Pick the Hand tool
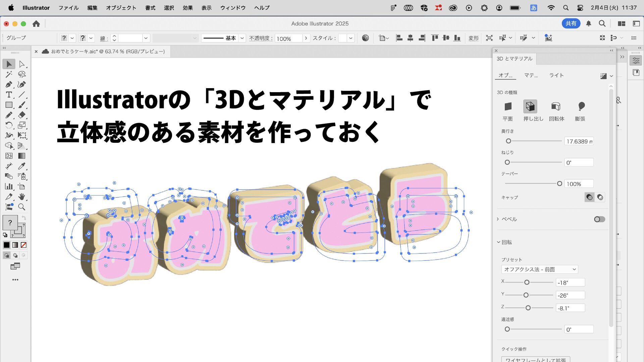The height and width of the screenshot is (362, 644). click(22, 197)
